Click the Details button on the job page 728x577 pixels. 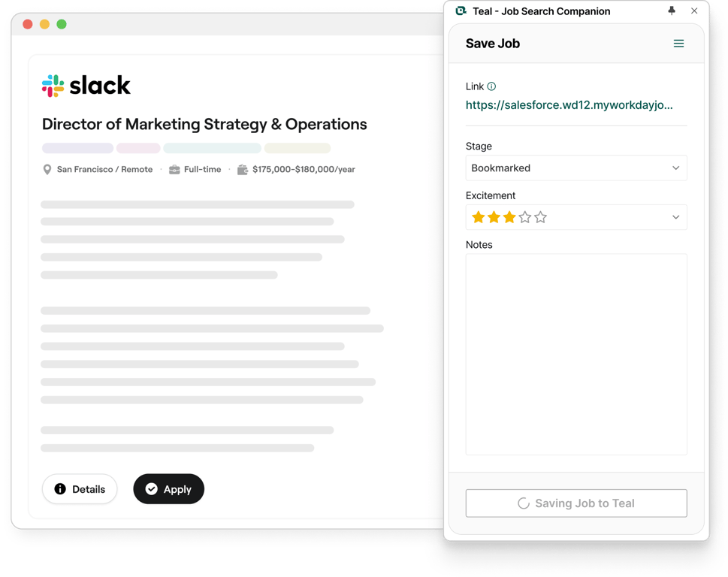tap(80, 489)
